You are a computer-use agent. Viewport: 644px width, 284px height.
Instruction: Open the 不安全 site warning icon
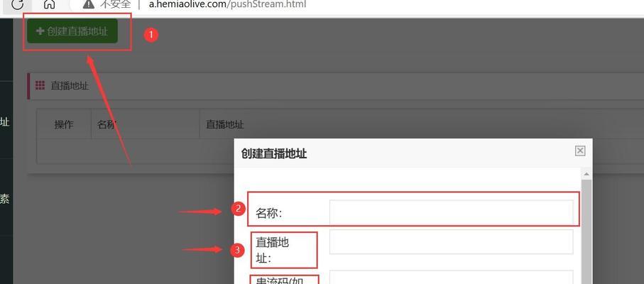click(x=88, y=4)
